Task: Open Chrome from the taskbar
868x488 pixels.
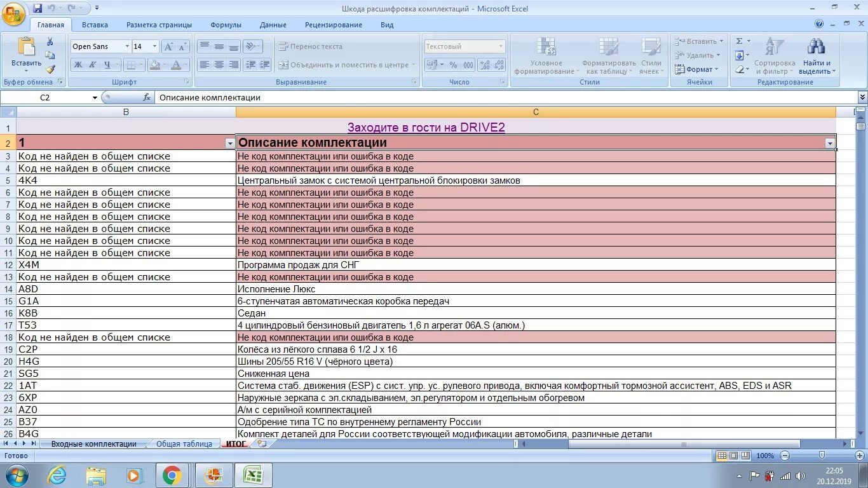Action: [x=172, y=475]
